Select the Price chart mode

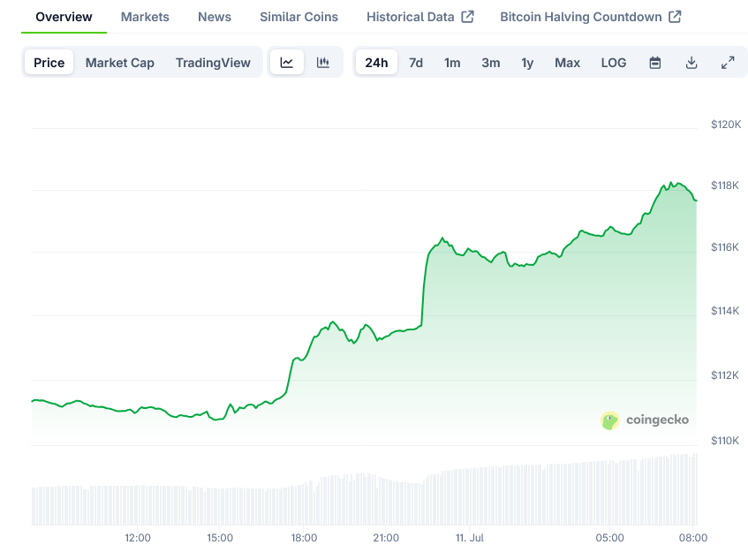tap(49, 63)
